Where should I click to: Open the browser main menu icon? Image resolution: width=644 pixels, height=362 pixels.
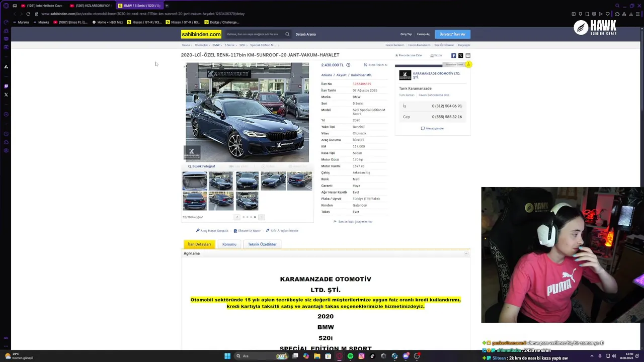click(x=638, y=14)
